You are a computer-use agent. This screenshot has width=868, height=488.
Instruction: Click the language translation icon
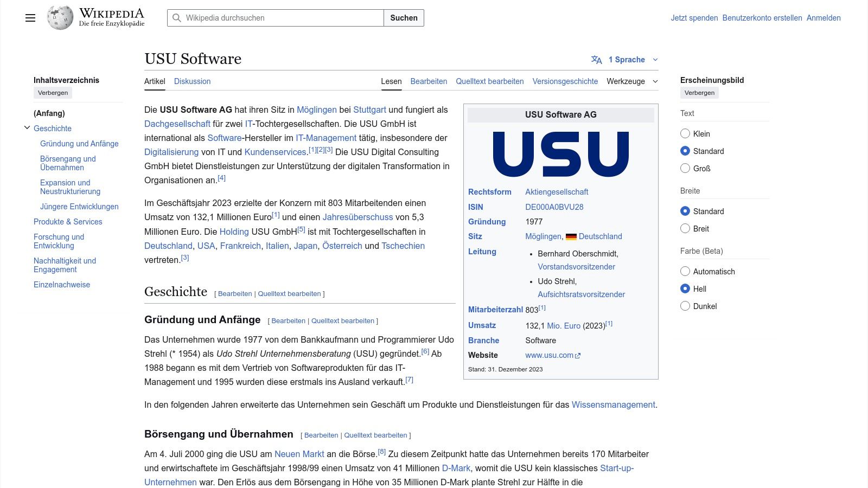click(x=597, y=60)
